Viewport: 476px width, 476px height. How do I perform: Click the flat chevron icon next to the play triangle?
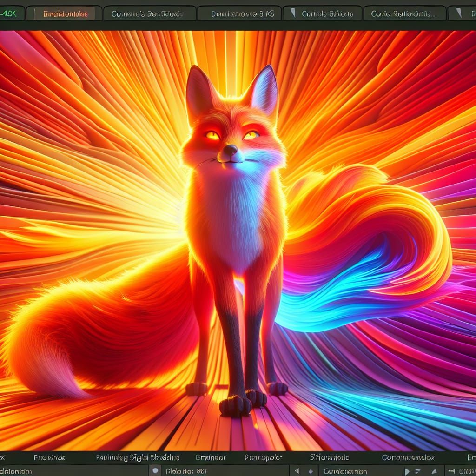(417, 470)
